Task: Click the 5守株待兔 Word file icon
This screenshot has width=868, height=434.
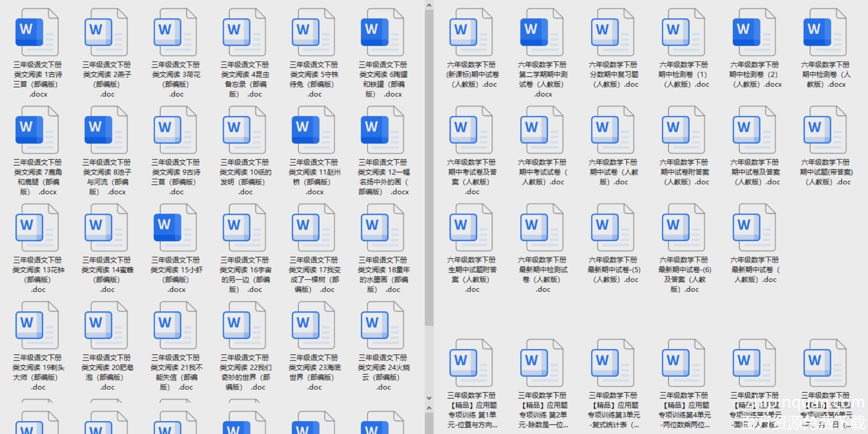Action: tap(313, 33)
